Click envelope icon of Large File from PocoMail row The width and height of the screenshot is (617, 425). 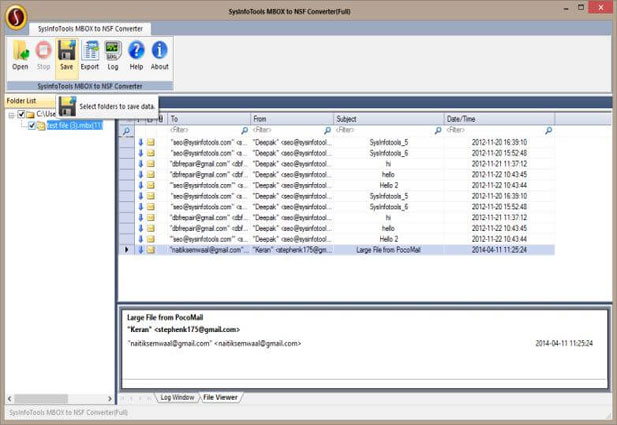[x=151, y=249]
